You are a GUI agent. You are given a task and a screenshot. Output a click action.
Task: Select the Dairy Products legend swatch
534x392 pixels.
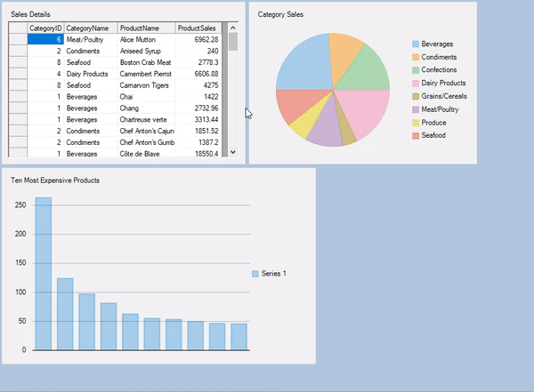pyautogui.click(x=416, y=83)
